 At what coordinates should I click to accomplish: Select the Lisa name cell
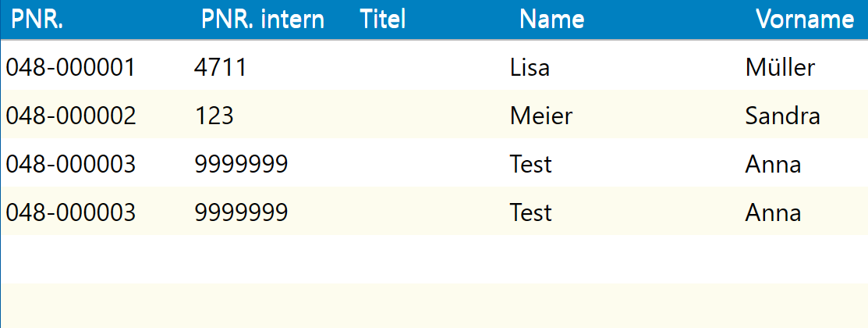530,68
